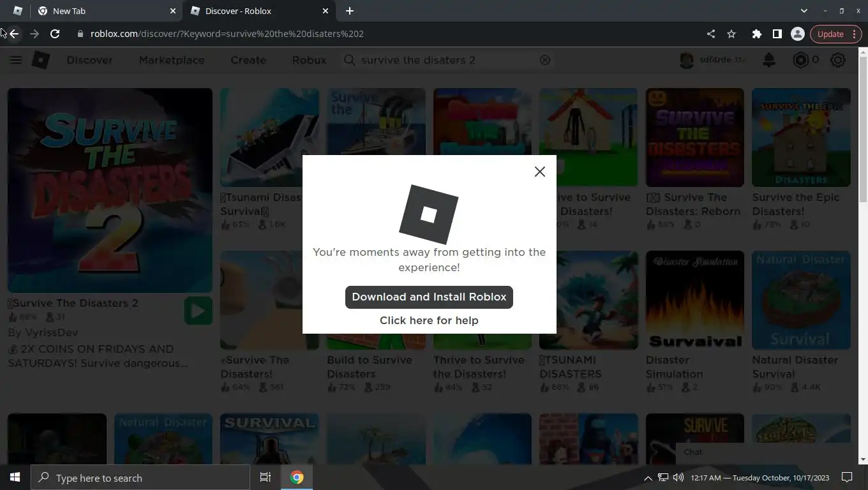Screen dimensions: 868x490
Task: Click the Chrome Update button
Action: pos(836,34)
